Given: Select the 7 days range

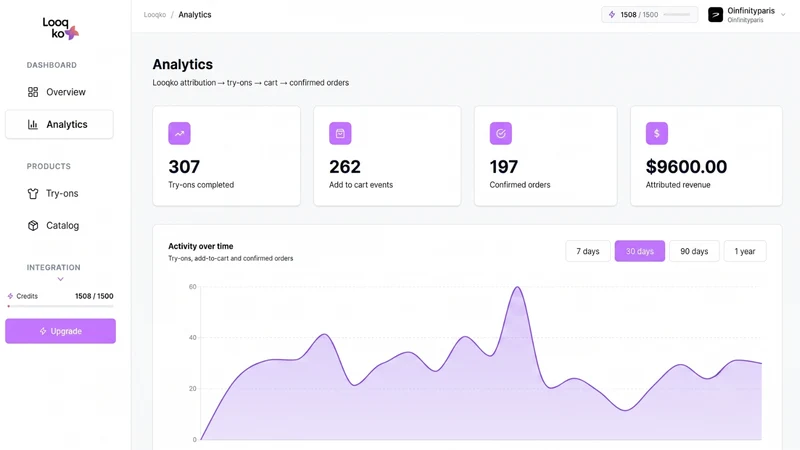Looking at the screenshot, I should point(588,251).
